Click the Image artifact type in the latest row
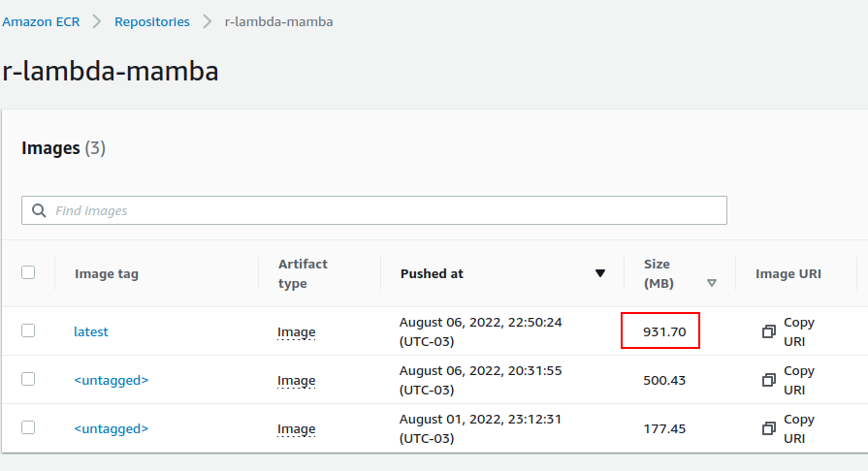The image size is (868, 471). pyautogui.click(x=296, y=332)
